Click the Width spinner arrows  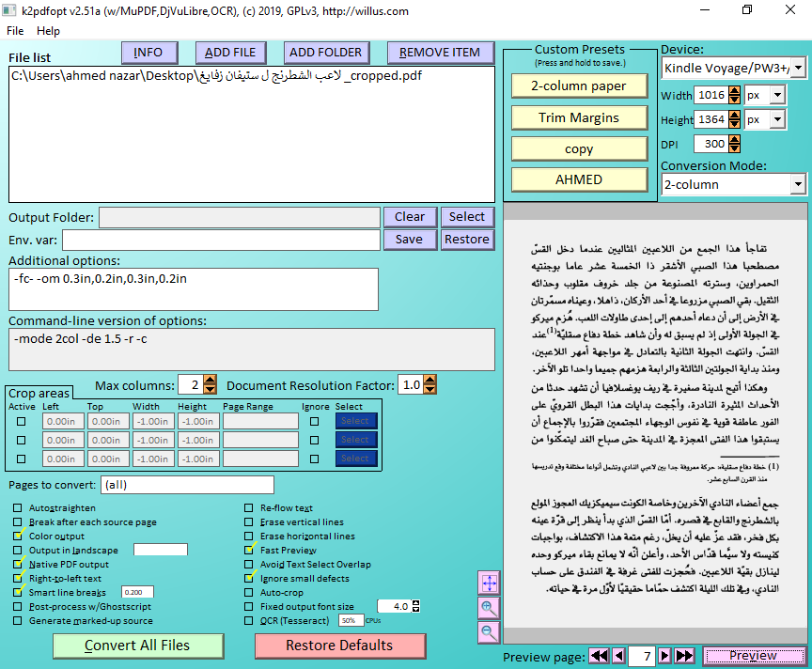(734, 95)
